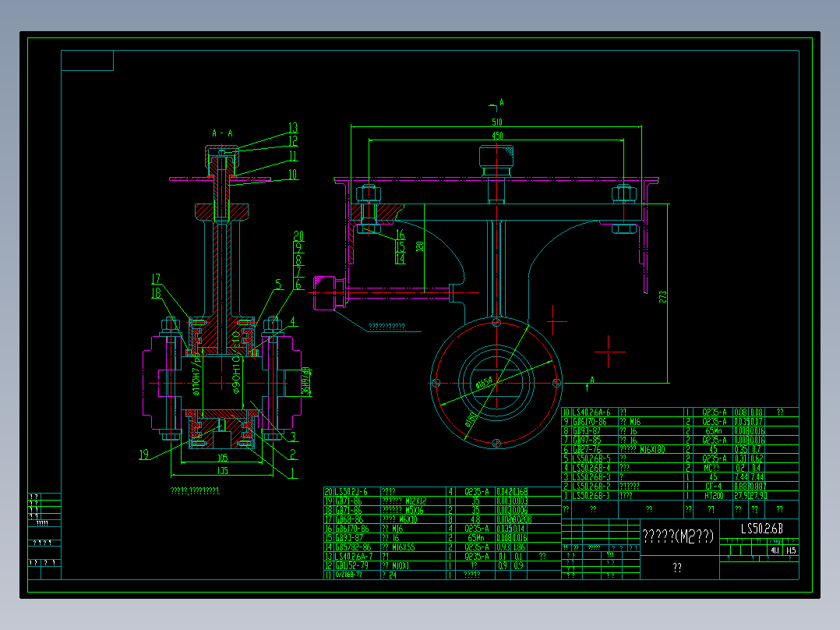Select 'M12X12' spec in parts list row 19
The height and width of the screenshot is (630, 840).
416,501
